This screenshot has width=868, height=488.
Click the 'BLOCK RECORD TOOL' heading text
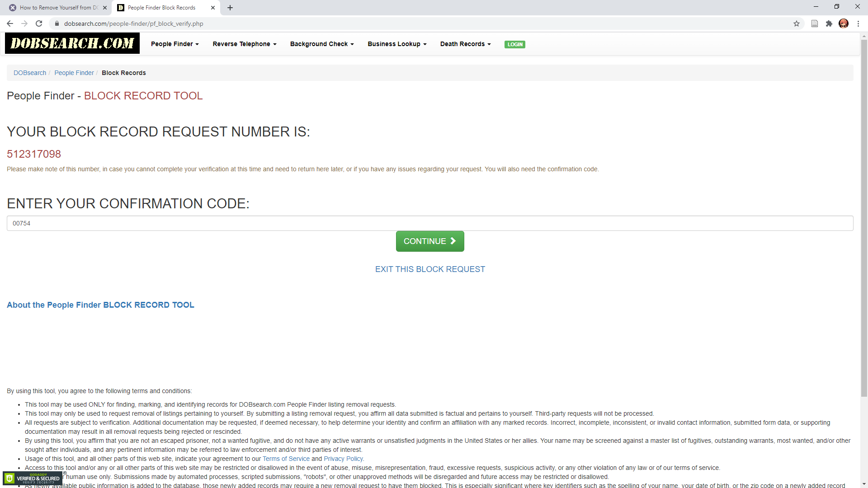143,96
